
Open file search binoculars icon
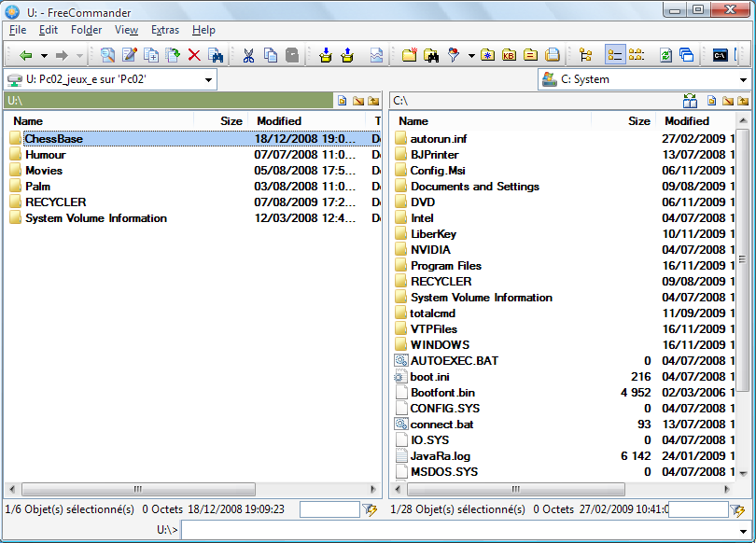[x=216, y=55]
